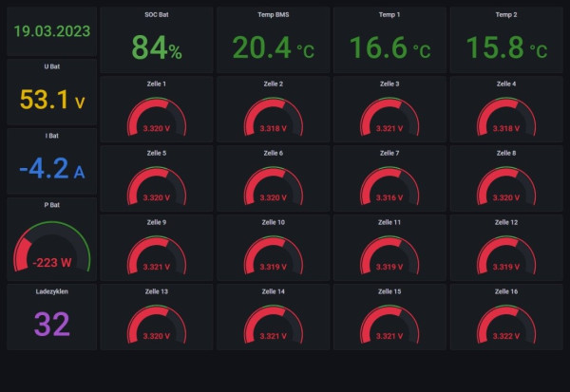
Task: Click the charge cycle count 32
Action: click(51, 325)
